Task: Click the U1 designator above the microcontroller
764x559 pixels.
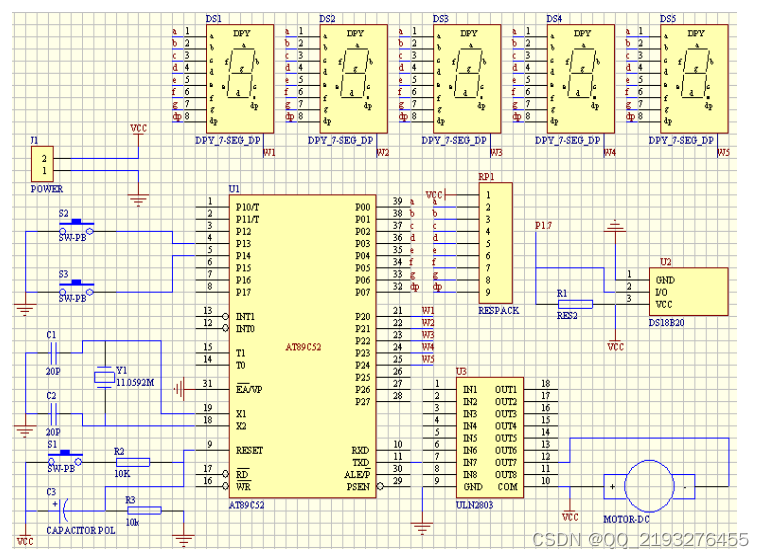Action: coord(234,189)
